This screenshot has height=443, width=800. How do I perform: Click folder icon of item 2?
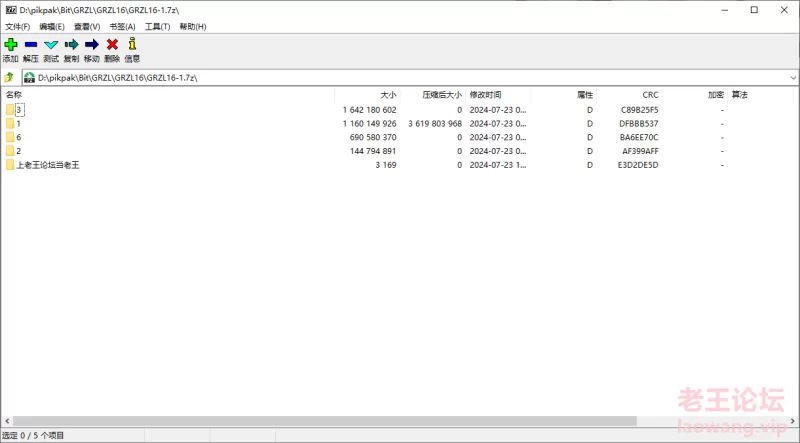pos(10,151)
